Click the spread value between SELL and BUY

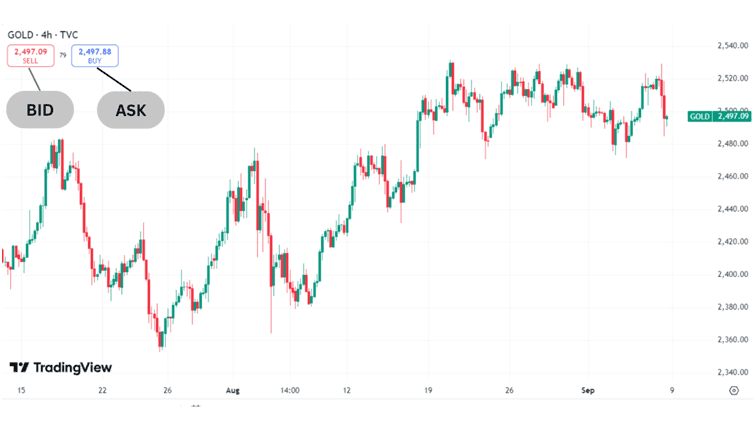pos(62,55)
